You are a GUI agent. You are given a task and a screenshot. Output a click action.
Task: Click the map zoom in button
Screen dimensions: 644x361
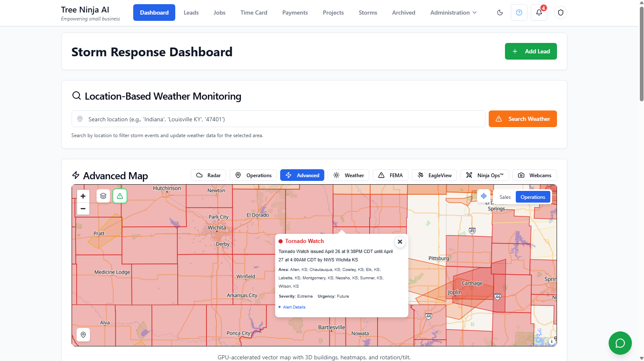click(83, 196)
